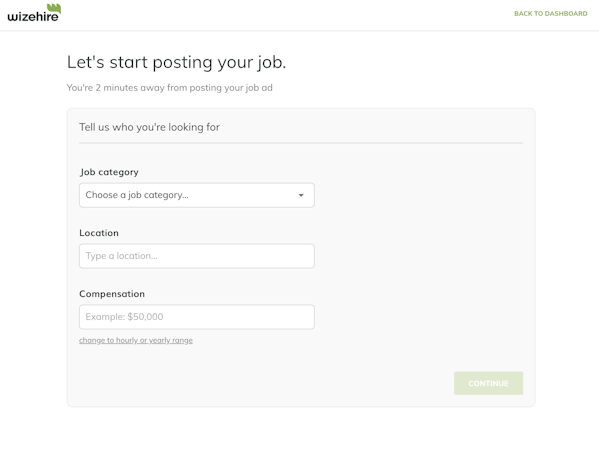Click 'Tell us who you're looking for' section title
This screenshot has height=450, width=599.
tap(149, 127)
